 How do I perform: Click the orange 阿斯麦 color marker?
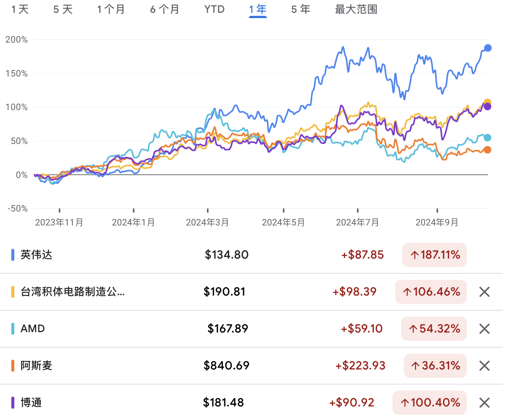pos(13,366)
